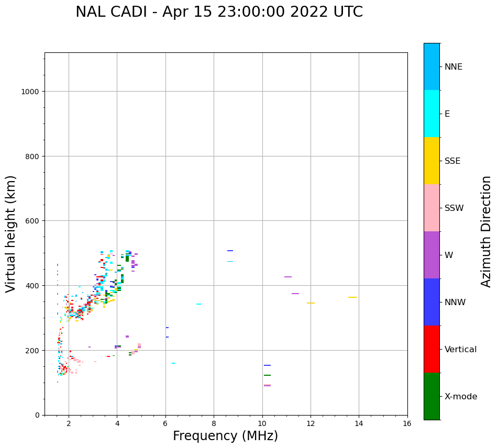Viewport: 498px width, 448px height.
Task: Click the green echo near 10 MHz
Action: [267, 375]
